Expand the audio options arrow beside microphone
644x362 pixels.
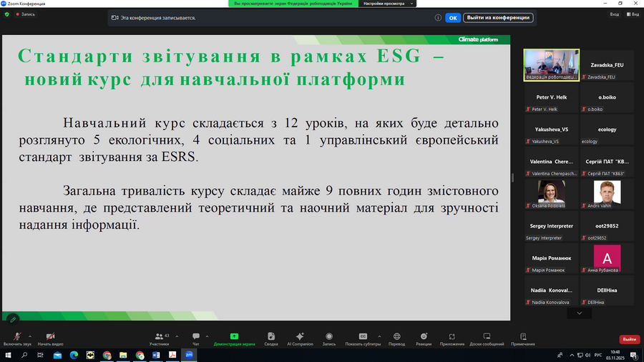click(x=29, y=334)
